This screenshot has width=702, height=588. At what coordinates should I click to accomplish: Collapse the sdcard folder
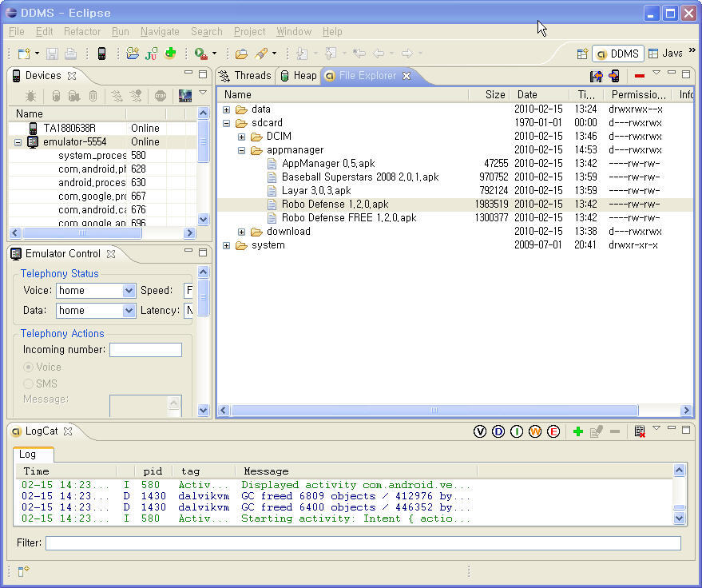pyautogui.click(x=227, y=123)
